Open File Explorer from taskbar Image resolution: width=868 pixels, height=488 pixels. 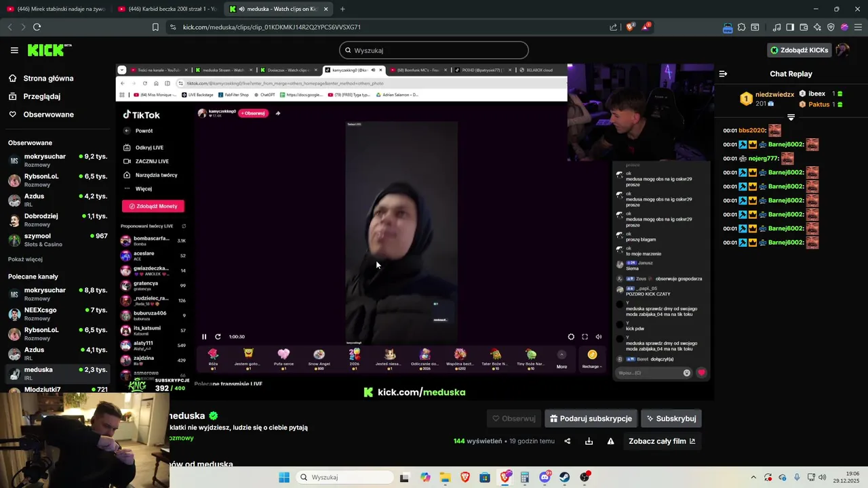445,477
